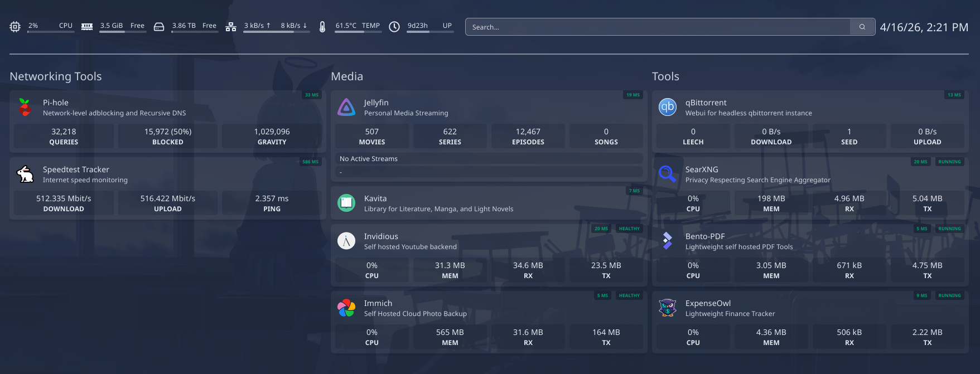
Task: Click the 3.86 TB Free disk bar
Action: pos(194,32)
